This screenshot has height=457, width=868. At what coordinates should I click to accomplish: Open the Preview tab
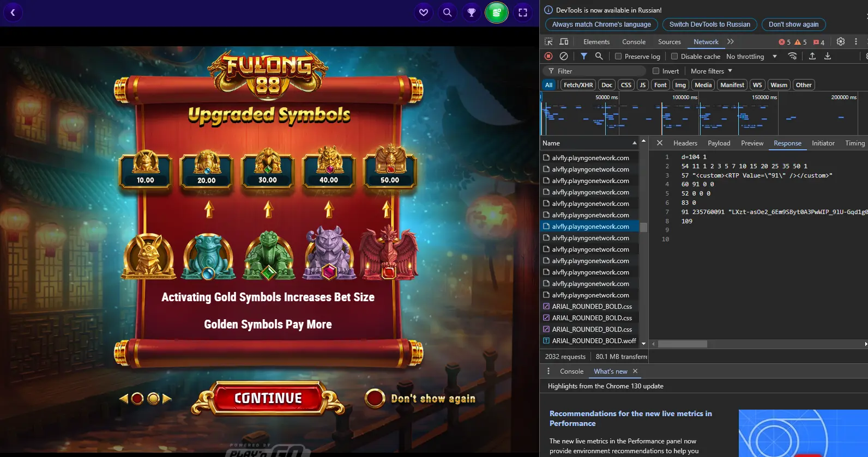pyautogui.click(x=752, y=143)
